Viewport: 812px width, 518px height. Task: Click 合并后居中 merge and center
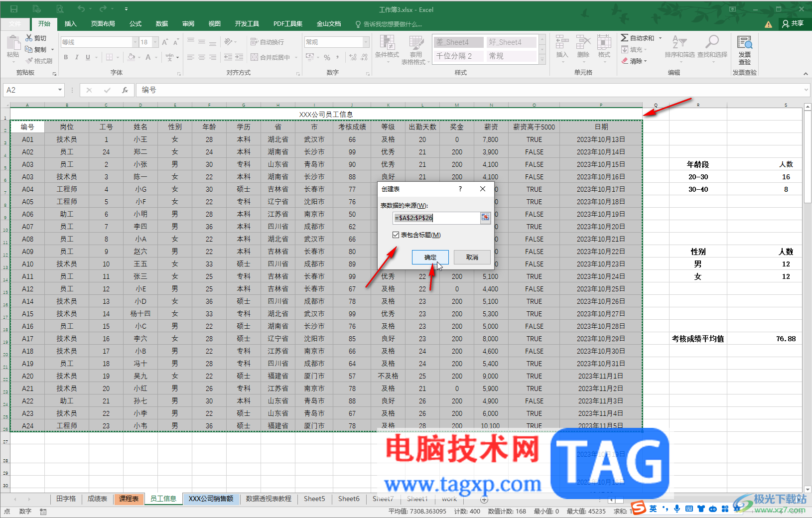click(271, 57)
